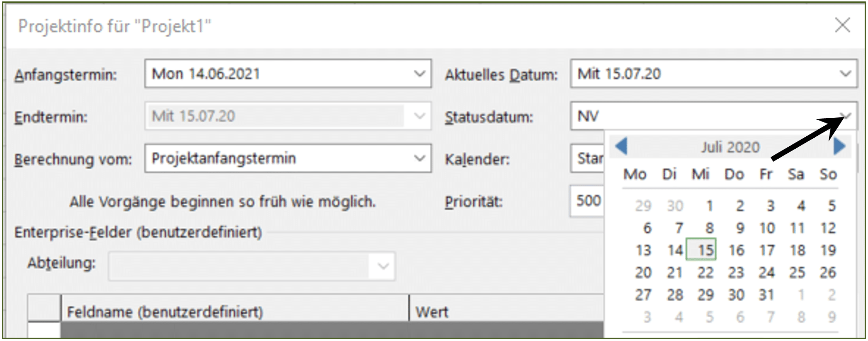Open the Statusdatum dropdown arrow
This screenshot has height=341, width=868.
(x=846, y=115)
